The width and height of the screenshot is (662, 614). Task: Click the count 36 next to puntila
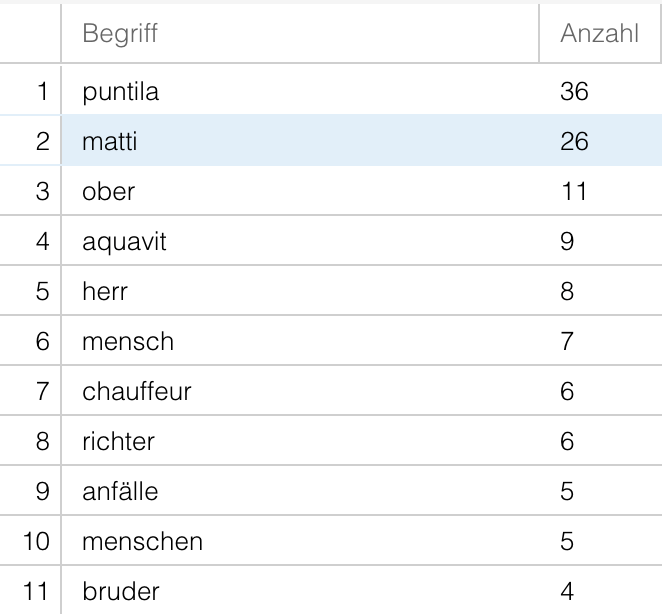[575, 92]
